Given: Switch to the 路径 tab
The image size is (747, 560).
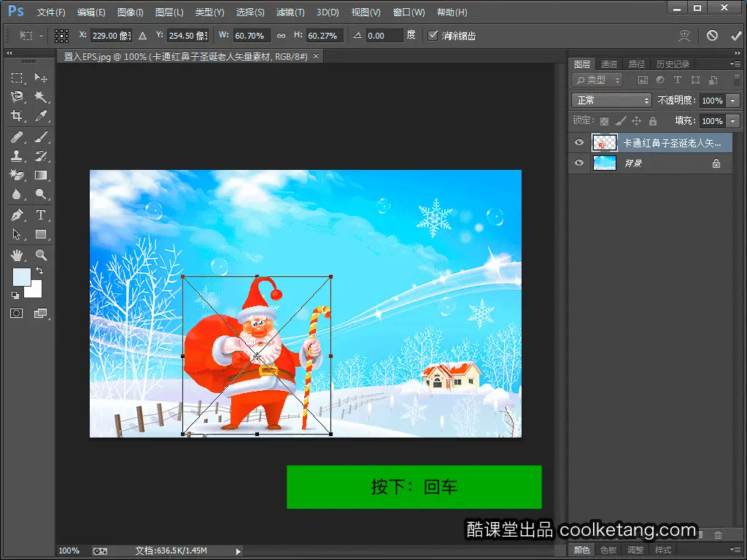Looking at the screenshot, I should 636,64.
